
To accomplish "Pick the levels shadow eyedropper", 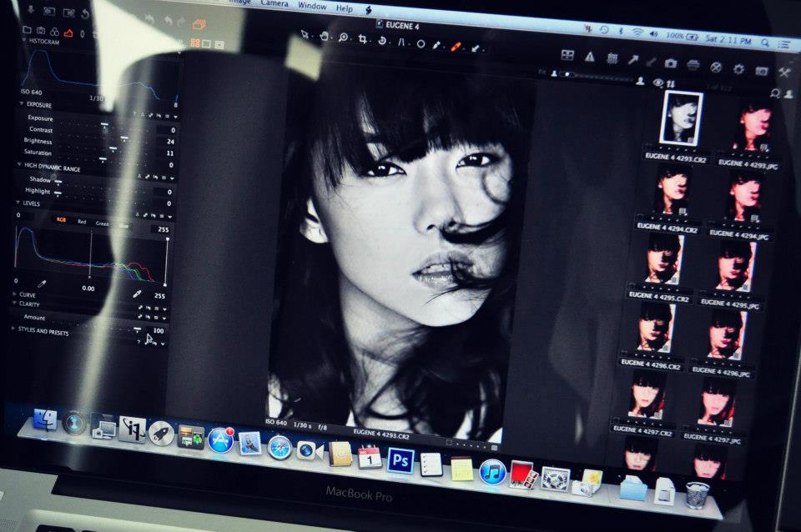I will (42, 284).
